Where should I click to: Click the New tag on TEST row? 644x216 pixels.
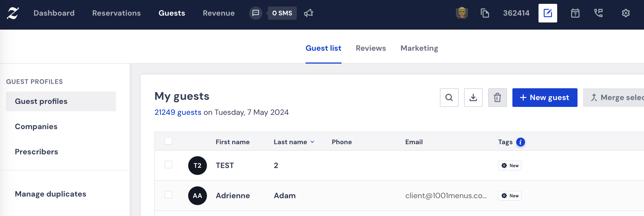(510, 166)
